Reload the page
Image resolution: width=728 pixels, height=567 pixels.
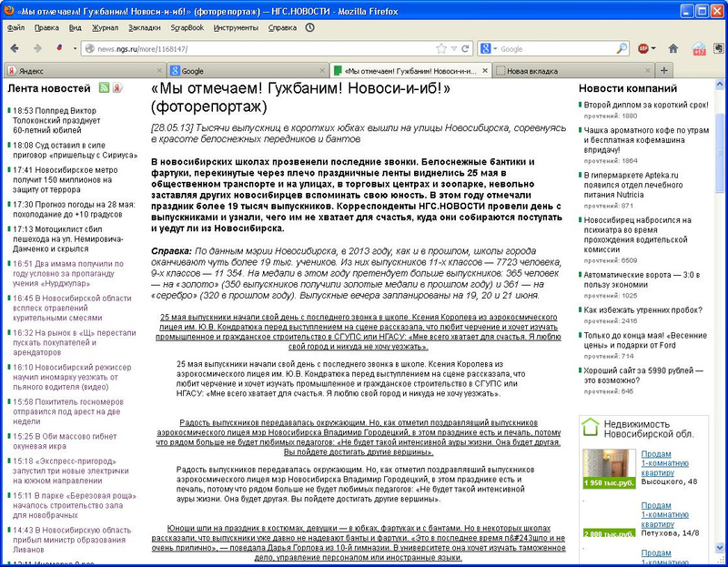(465, 48)
